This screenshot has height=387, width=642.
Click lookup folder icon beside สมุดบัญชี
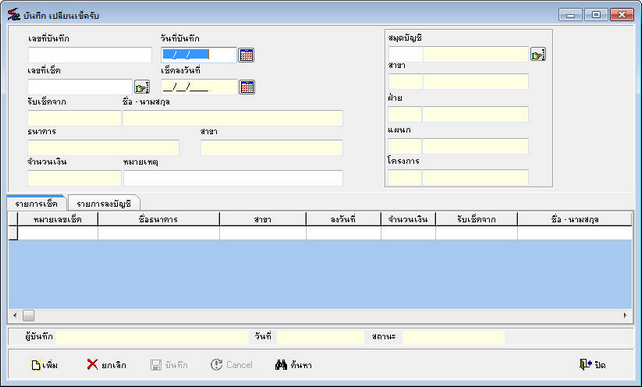tap(538, 54)
